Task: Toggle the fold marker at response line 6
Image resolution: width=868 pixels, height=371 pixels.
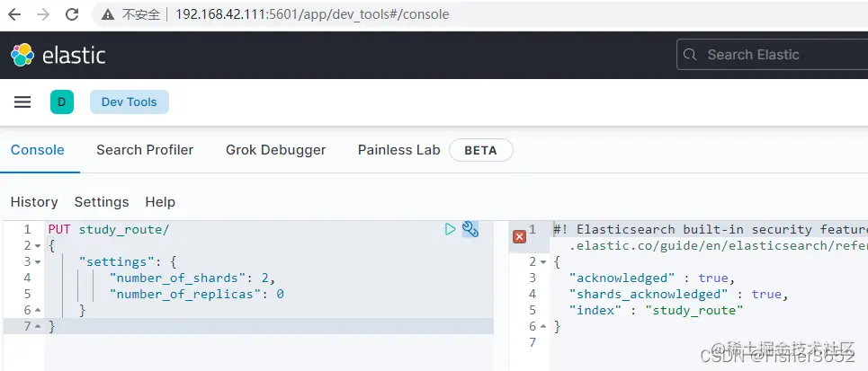Action: 543,327
